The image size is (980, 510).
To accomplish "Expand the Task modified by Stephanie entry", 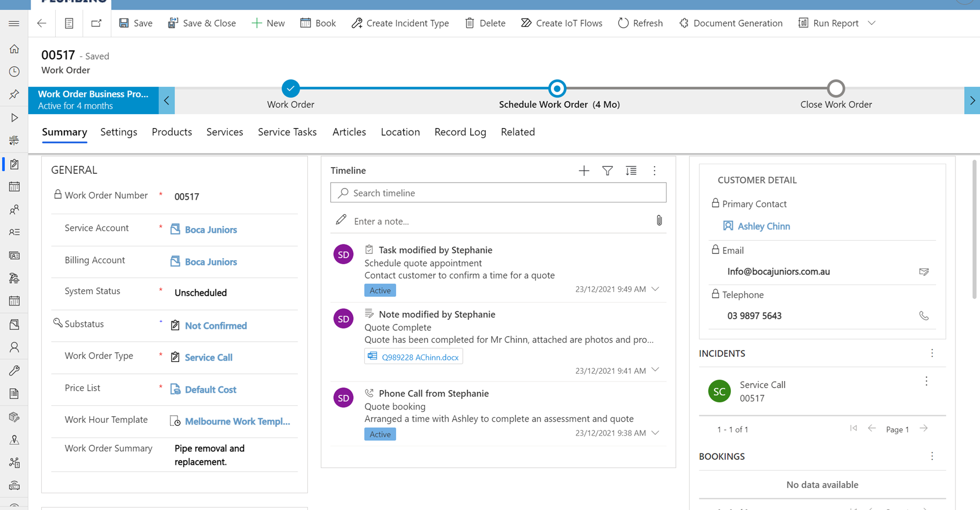I will [x=656, y=289].
